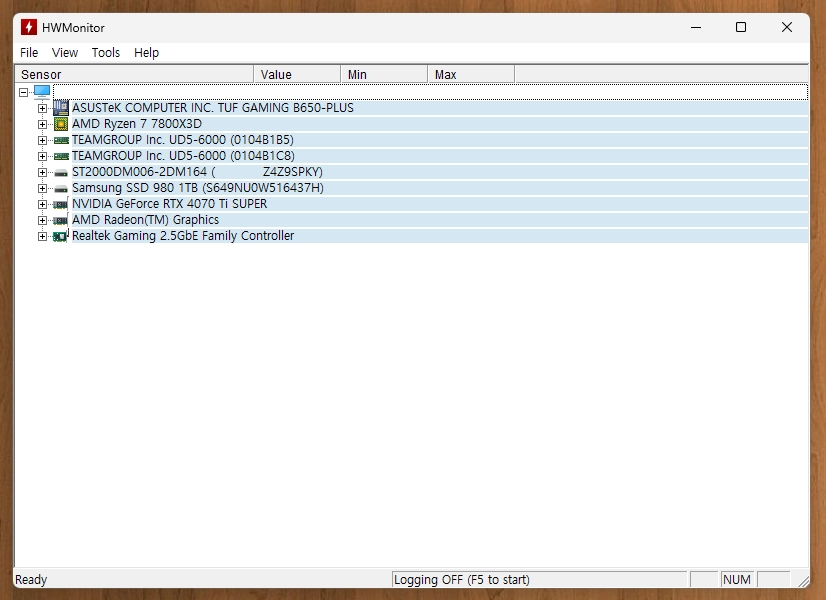Open the File menu
Image resolution: width=826 pixels, height=600 pixels.
pyautogui.click(x=29, y=53)
